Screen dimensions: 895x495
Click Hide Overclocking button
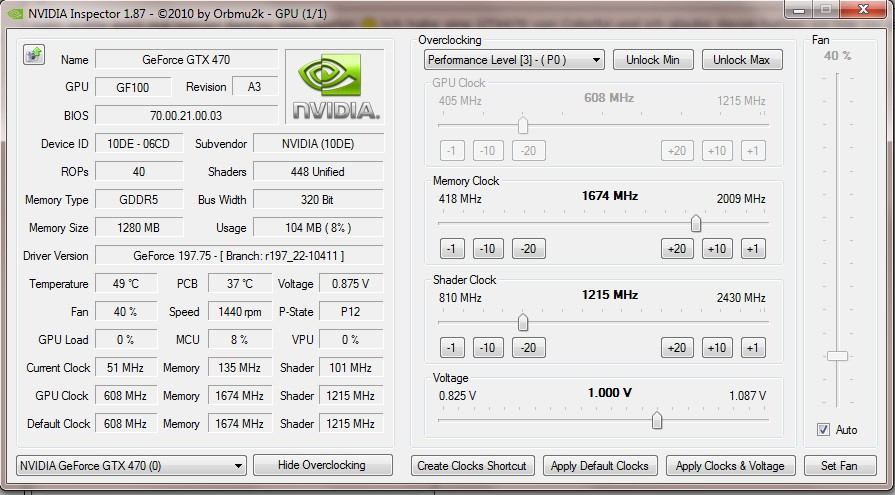click(x=322, y=465)
